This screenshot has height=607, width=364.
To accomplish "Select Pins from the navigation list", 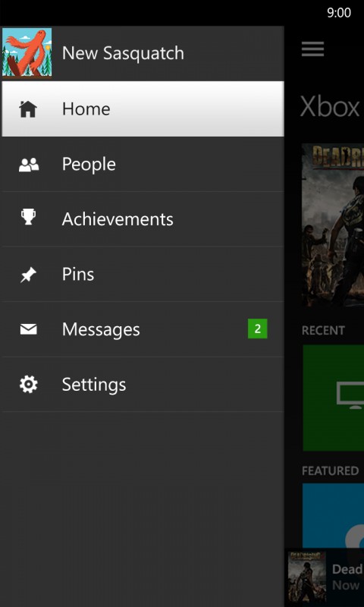I will coord(143,274).
